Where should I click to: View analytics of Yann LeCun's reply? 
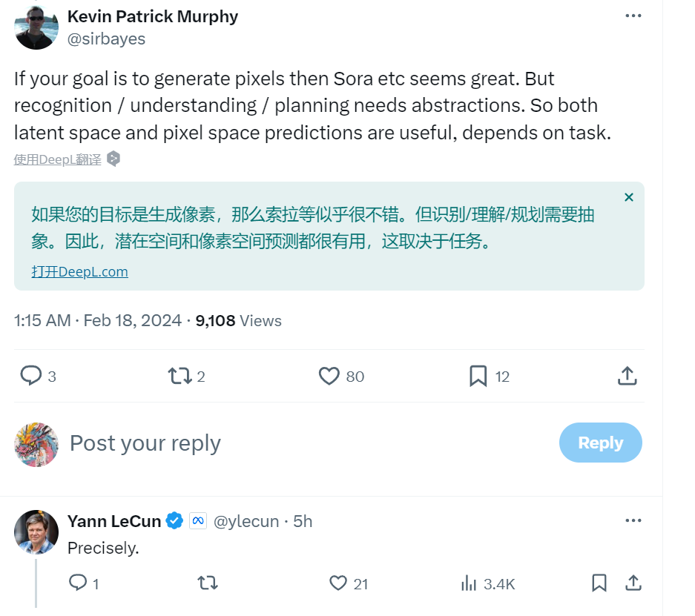click(x=469, y=583)
